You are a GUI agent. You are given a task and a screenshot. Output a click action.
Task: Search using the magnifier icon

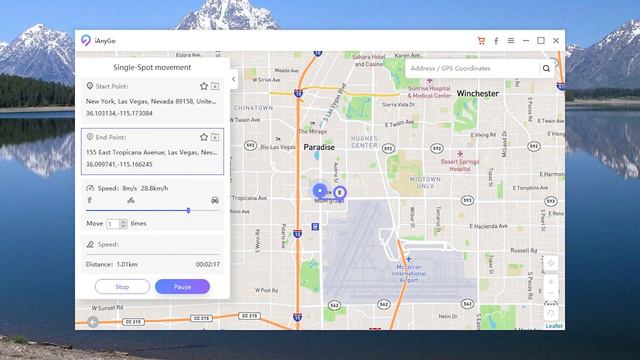(x=546, y=69)
